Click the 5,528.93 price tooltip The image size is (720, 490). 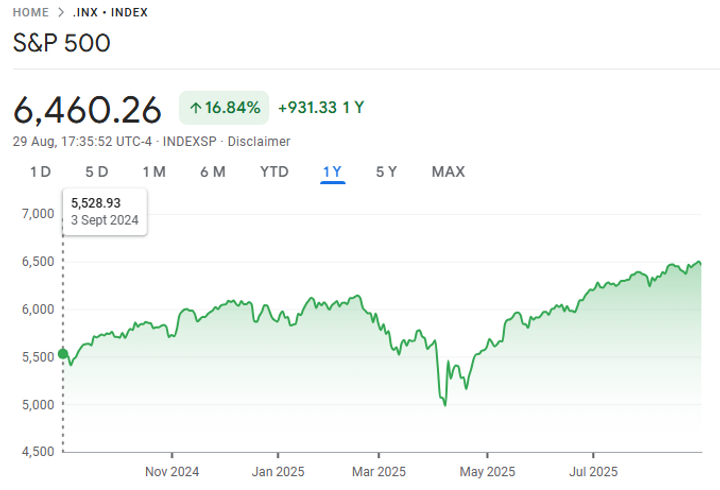point(104,211)
